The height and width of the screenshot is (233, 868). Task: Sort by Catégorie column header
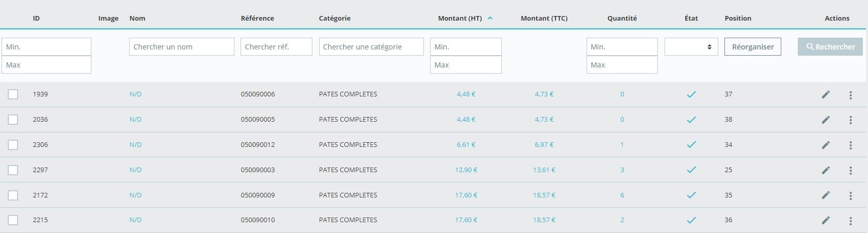pyautogui.click(x=335, y=18)
